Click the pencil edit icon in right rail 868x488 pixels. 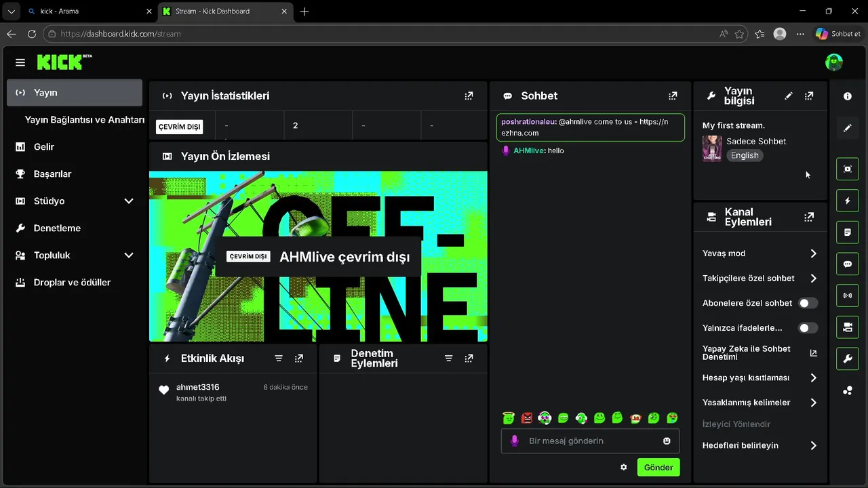(x=848, y=127)
